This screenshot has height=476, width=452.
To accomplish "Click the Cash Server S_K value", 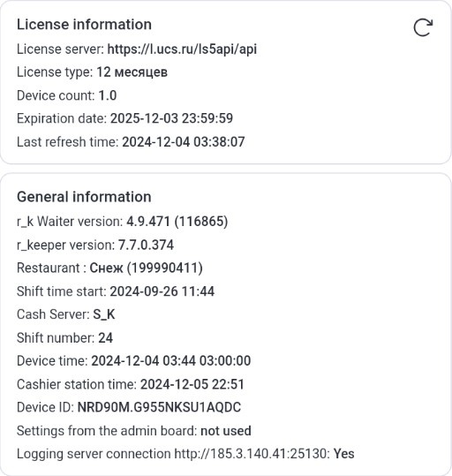I will [104, 314].
